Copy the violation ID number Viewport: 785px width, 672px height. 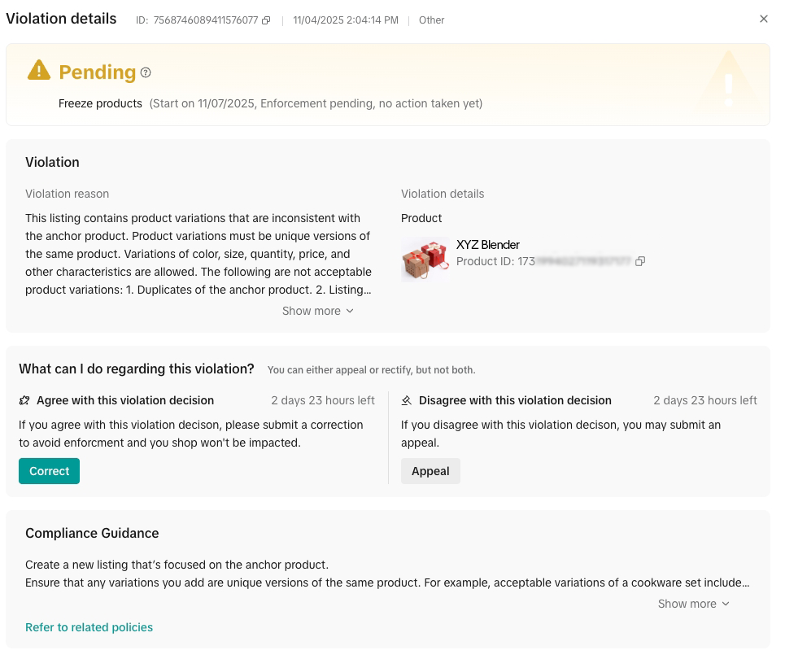pos(266,20)
